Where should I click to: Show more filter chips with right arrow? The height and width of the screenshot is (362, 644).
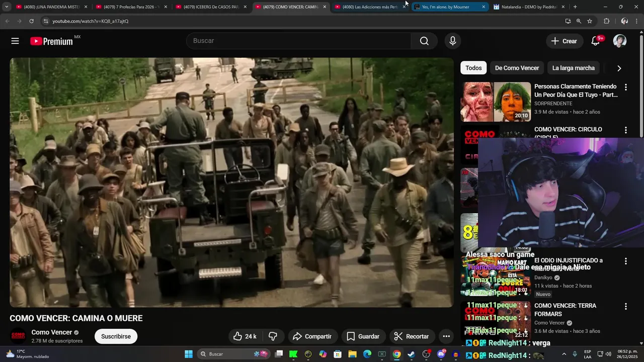[x=619, y=68]
